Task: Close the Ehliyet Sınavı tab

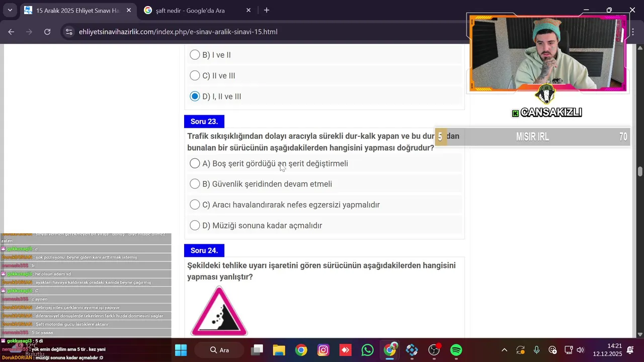Action: 129,10
